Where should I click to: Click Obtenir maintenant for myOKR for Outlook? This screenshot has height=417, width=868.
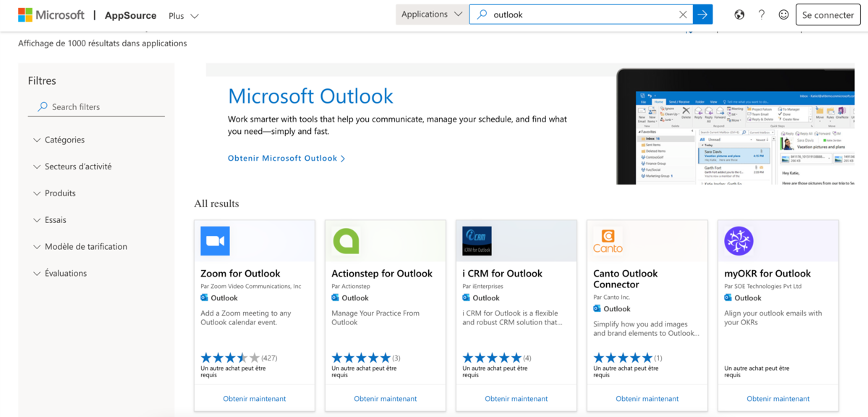tap(778, 399)
